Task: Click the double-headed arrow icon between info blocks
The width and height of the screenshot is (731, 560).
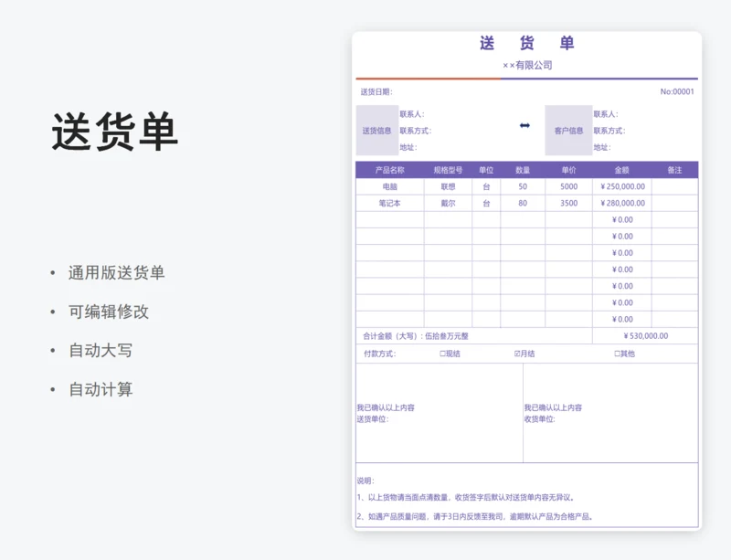Action: pos(524,125)
